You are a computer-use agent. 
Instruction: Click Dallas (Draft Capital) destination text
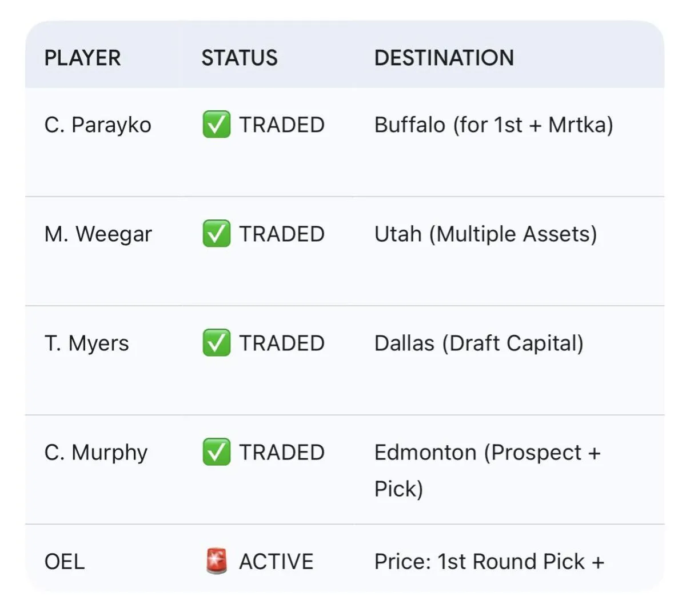478,343
